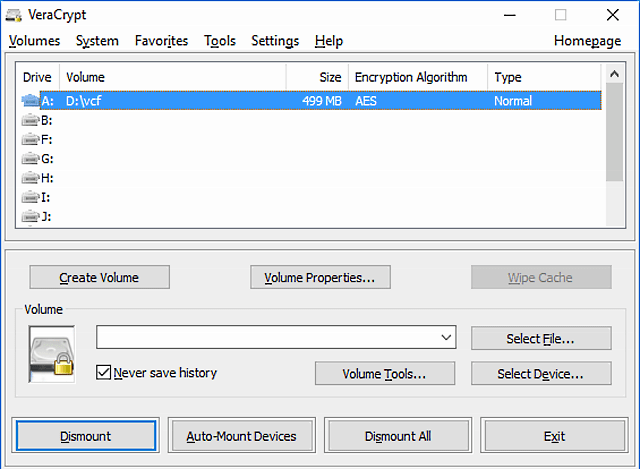Click the Create Volume button
640x469 pixels.
(99, 277)
